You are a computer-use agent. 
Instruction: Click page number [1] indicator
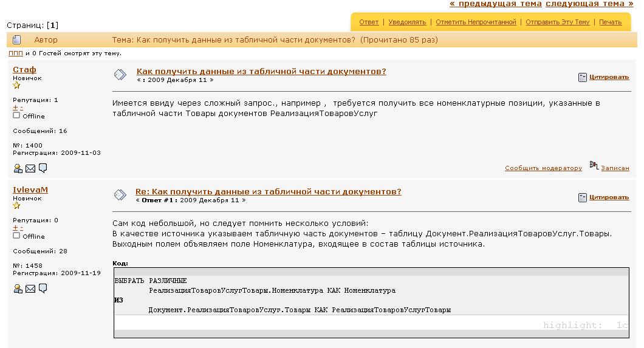(53, 26)
